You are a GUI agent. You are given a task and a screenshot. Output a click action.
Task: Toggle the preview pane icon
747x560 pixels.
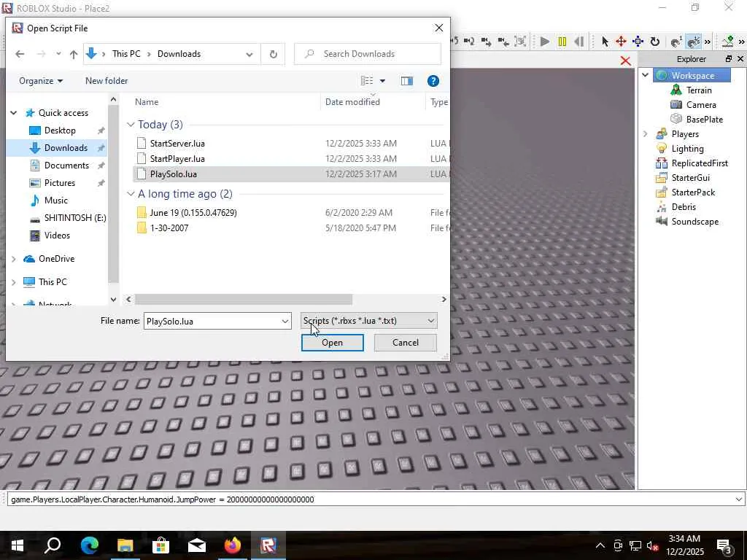[407, 82]
